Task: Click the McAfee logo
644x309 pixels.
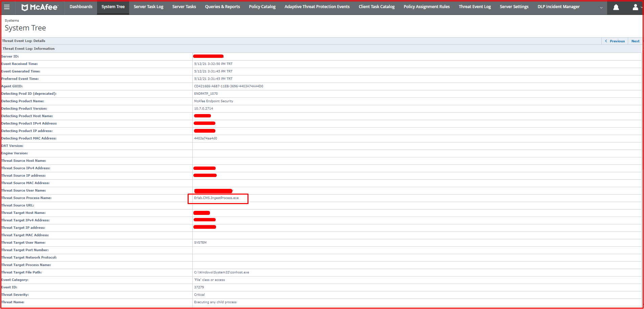Action: pyautogui.click(x=40, y=7)
